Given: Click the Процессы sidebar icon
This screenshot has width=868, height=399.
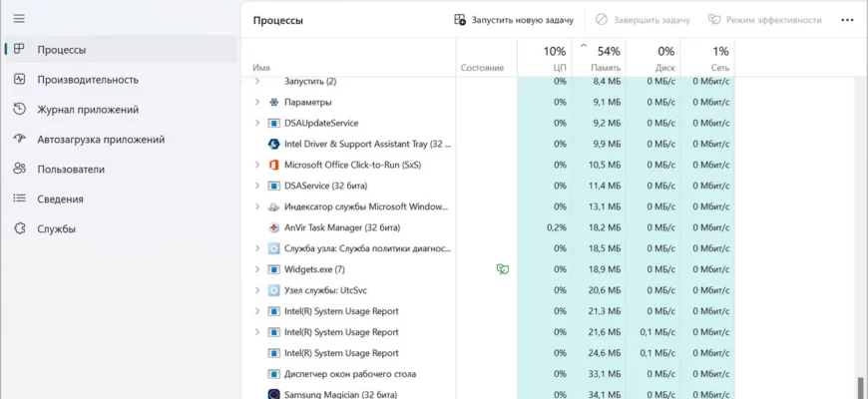Looking at the screenshot, I should 19,49.
